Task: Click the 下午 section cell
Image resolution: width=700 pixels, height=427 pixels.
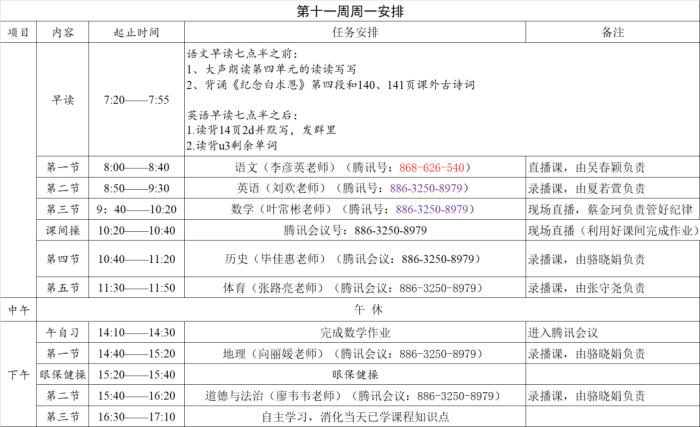Action: pyautogui.click(x=18, y=374)
